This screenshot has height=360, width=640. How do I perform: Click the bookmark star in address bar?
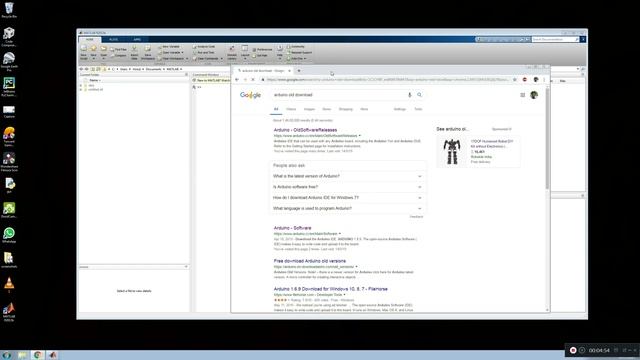(x=515, y=80)
